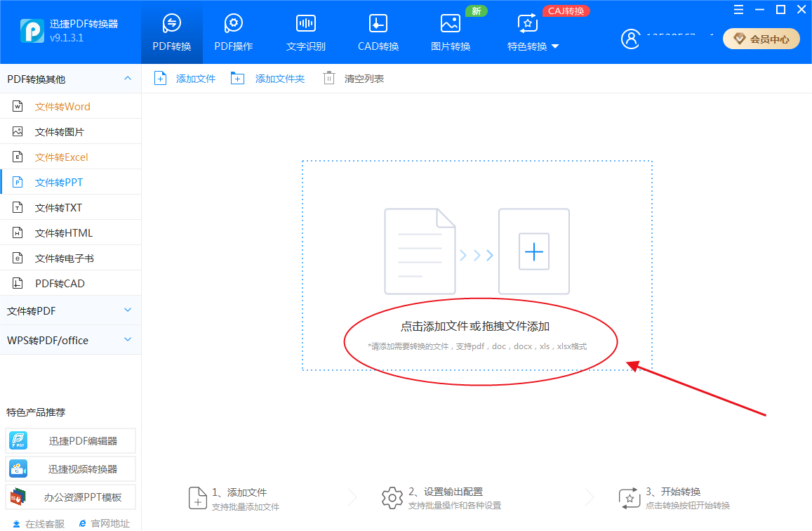Click the Word document icon beside 文件转Word
This screenshot has width=812, height=531.
(18, 106)
